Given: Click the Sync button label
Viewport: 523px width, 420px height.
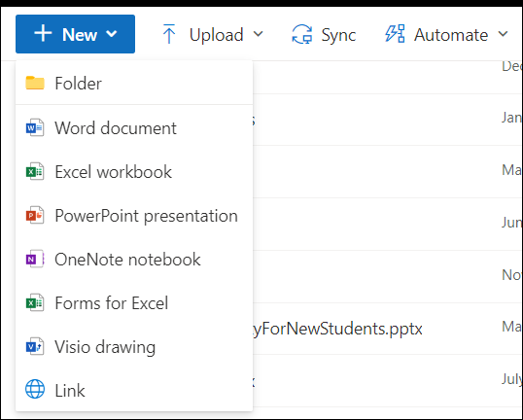Looking at the screenshot, I should pos(338,35).
